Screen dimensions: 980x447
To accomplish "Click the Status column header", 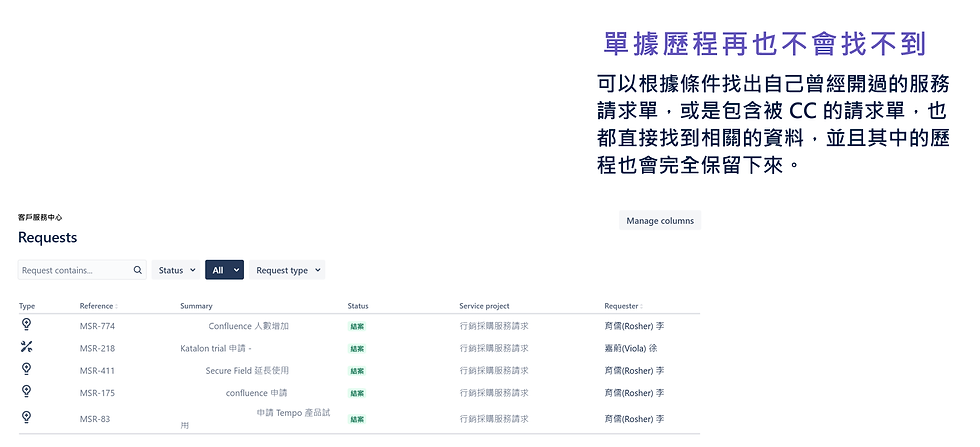I will click(358, 306).
